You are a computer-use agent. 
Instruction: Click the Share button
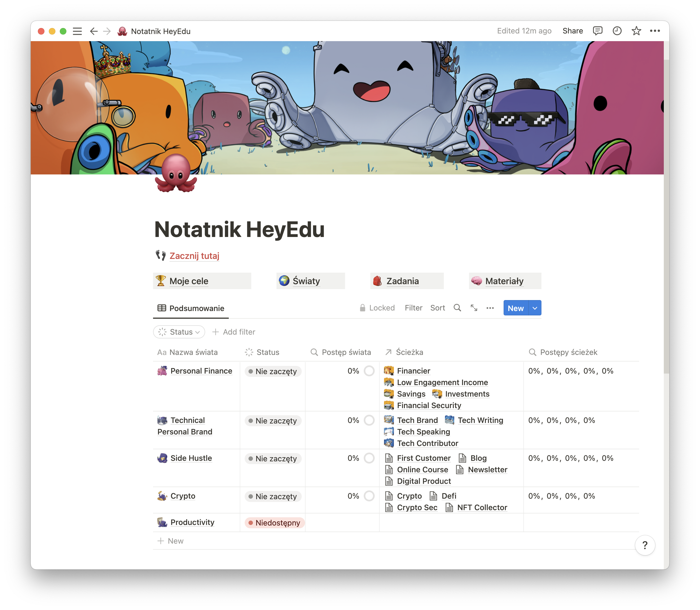(x=572, y=31)
